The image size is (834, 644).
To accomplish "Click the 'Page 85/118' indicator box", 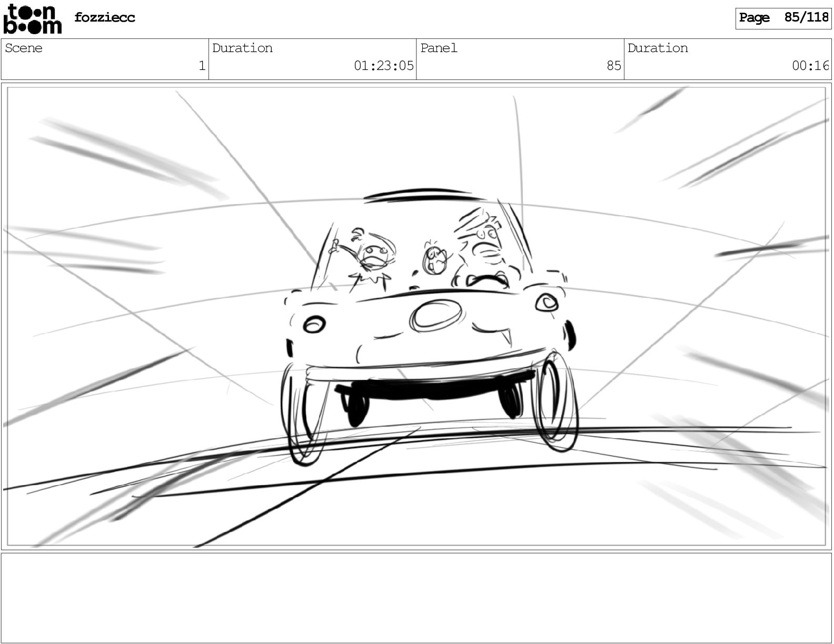I will click(x=783, y=18).
